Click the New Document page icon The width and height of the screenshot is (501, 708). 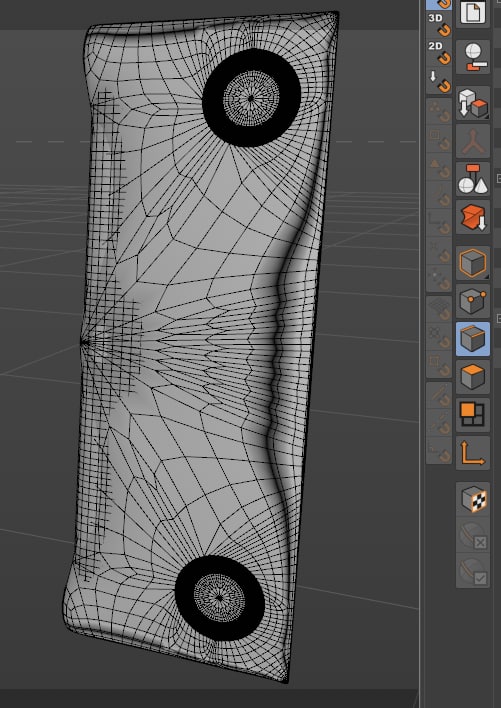(x=473, y=13)
